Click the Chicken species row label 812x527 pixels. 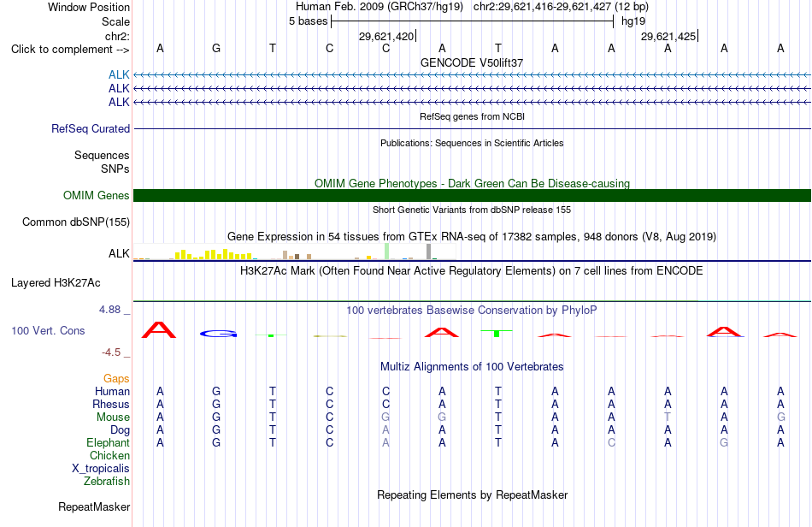[x=109, y=455]
